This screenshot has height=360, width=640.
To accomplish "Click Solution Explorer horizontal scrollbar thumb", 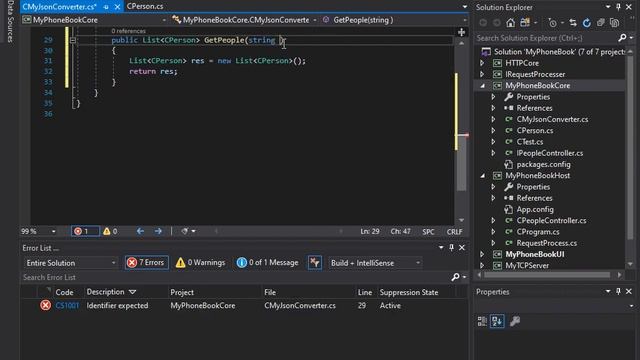I will tap(547, 275).
